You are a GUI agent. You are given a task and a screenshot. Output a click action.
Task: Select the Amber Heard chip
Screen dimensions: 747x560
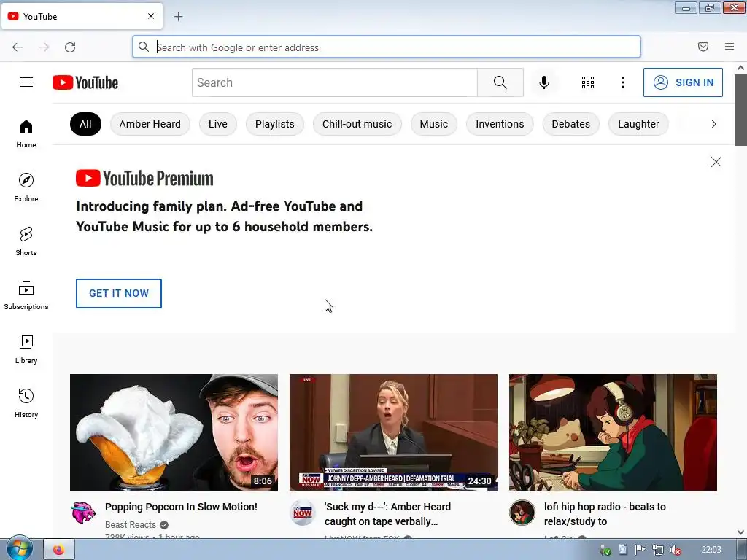pyautogui.click(x=150, y=124)
